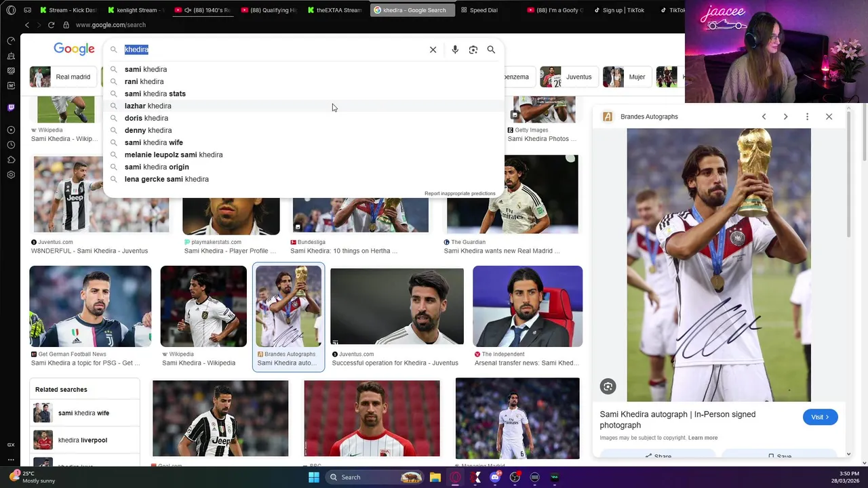Click the large World Cup trophy preview image

(719, 265)
